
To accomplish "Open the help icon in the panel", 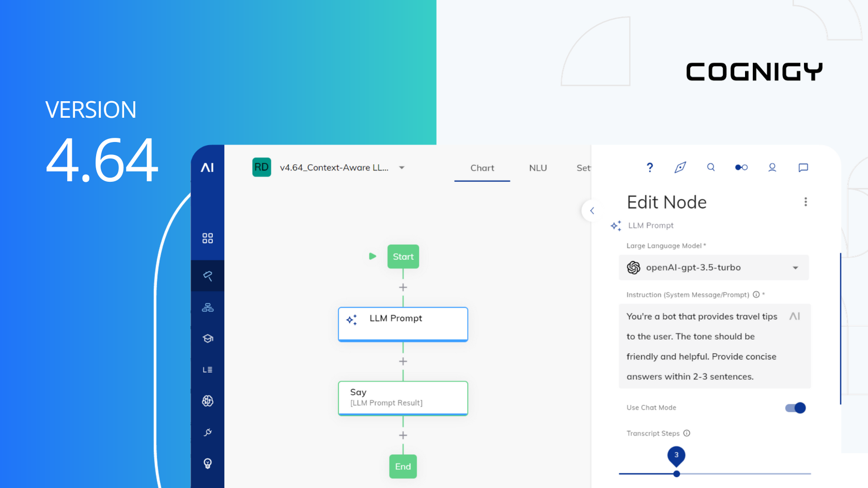I will tap(649, 167).
